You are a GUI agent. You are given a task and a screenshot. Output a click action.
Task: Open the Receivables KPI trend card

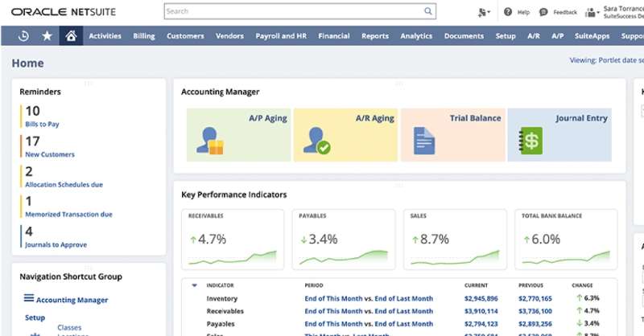point(233,240)
